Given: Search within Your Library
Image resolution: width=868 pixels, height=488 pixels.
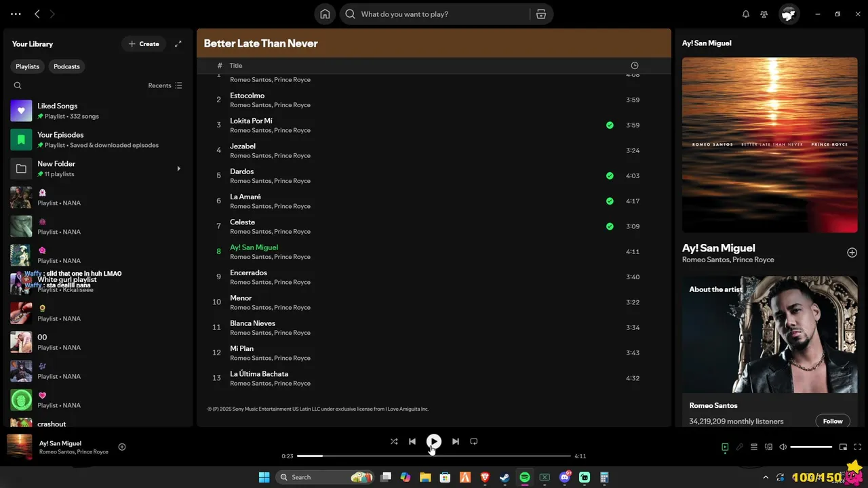Looking at the screenshot, I should (x=18, y=85).
